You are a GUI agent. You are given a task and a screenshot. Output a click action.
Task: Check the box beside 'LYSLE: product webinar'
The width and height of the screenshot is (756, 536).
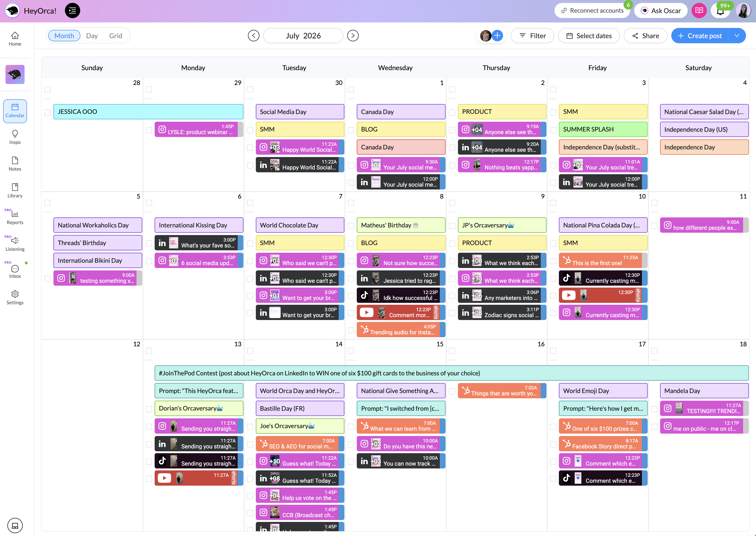point(149,130)
